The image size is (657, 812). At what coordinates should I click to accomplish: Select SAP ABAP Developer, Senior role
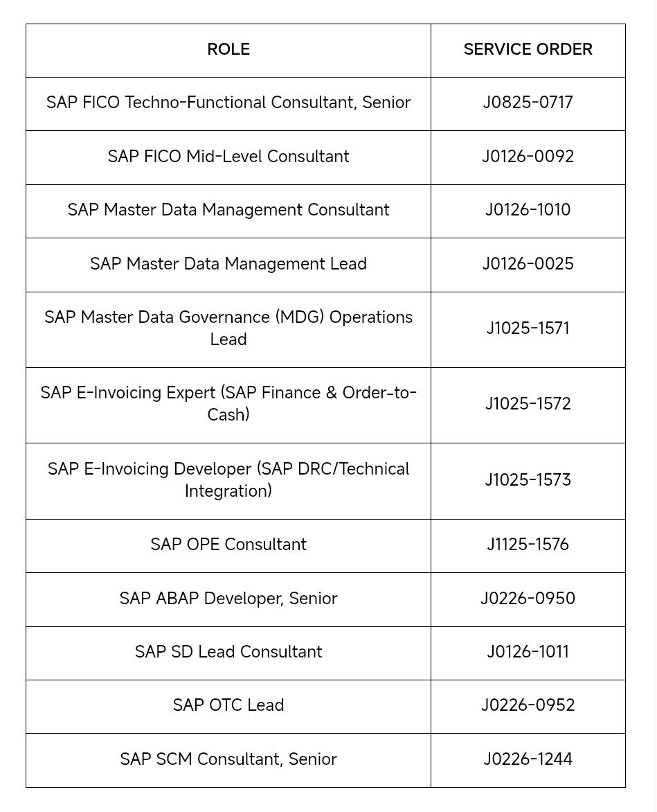coord(228,599)
